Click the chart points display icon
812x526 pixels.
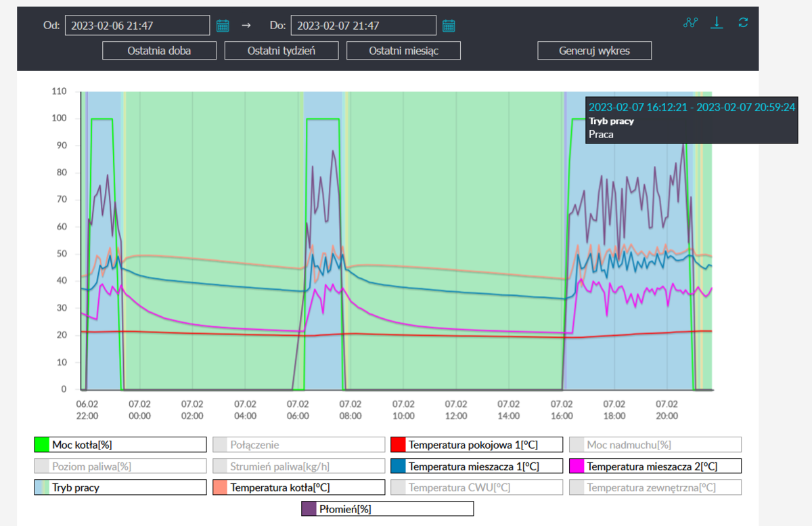(x=690, y=22)
